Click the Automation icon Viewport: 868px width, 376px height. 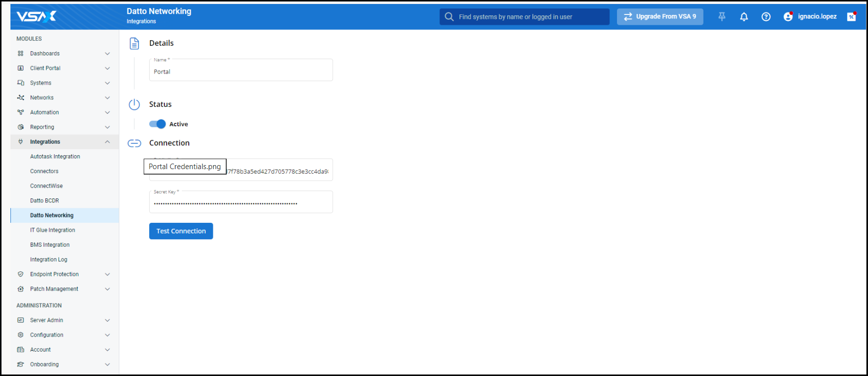(20, 112)
